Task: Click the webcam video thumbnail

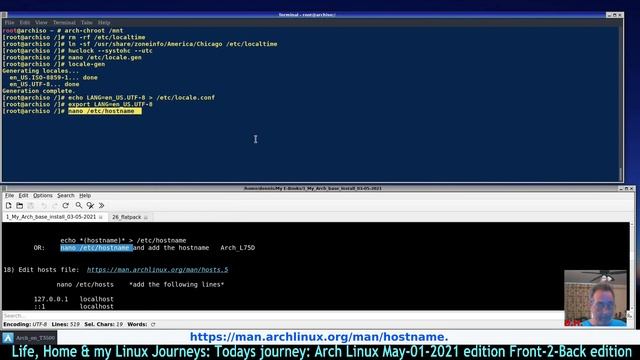Action: coord(595,298)
